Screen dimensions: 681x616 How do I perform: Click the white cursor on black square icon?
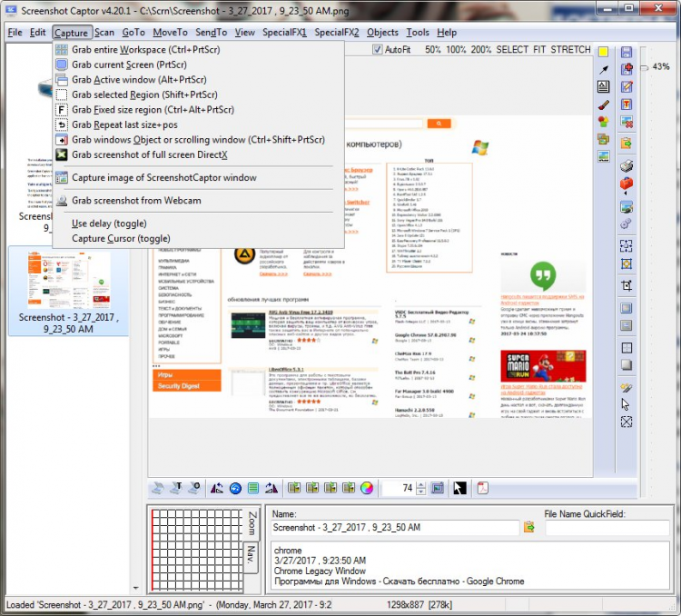(459, 488)
